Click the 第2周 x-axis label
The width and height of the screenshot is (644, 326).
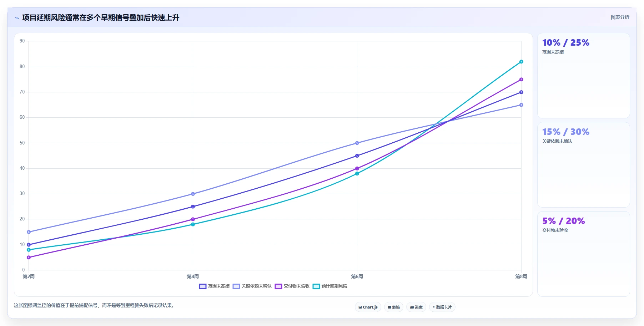(29, 276)
